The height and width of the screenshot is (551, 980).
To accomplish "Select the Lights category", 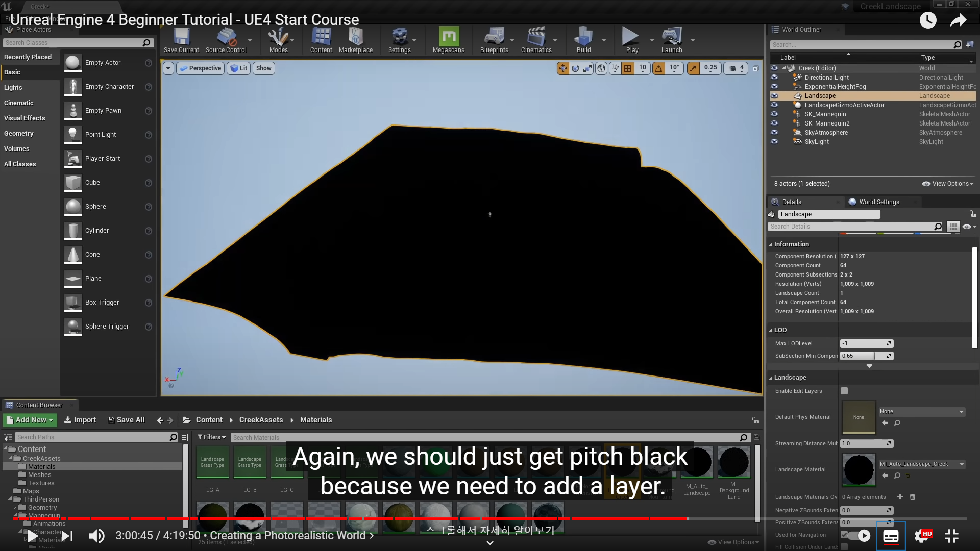I will 13,88.
